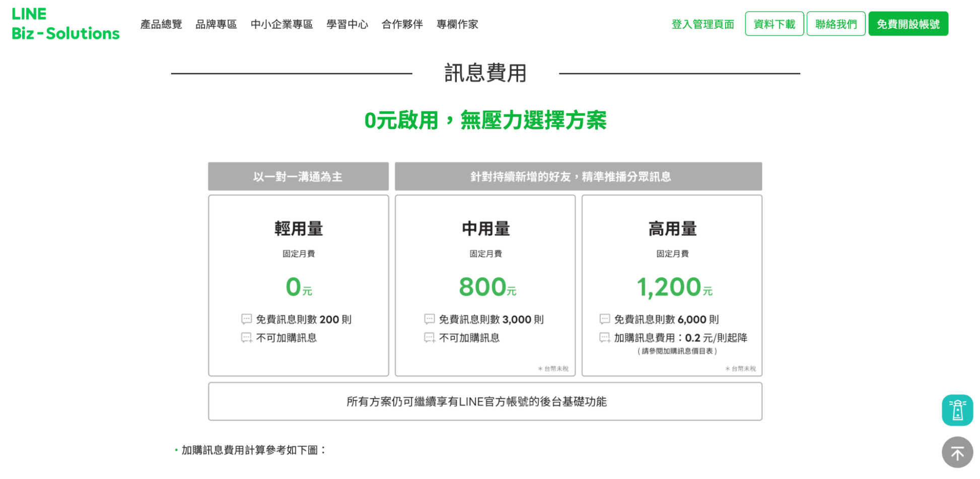
Task: Open the 中小企業專區 menu
Action: click(282, 24)
